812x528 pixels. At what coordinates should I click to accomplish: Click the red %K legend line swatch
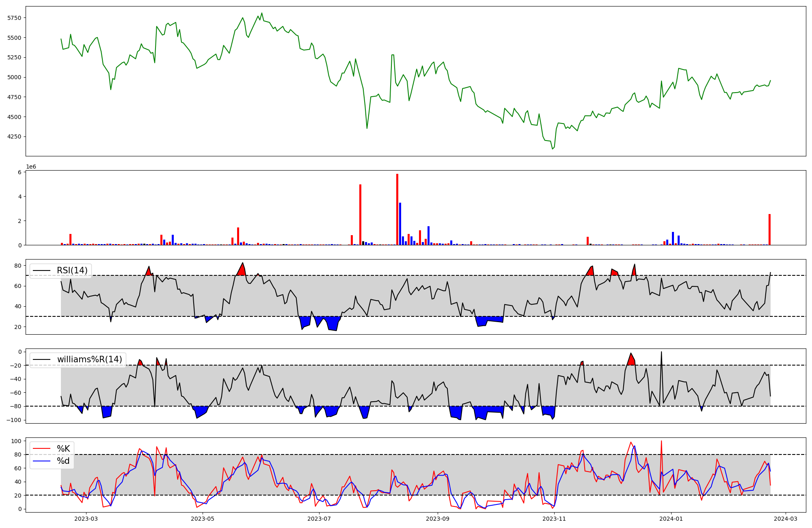42,449
